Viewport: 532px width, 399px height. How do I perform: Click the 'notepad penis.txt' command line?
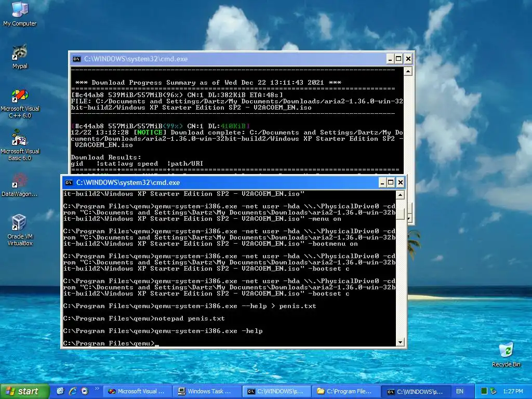[144, 318]
